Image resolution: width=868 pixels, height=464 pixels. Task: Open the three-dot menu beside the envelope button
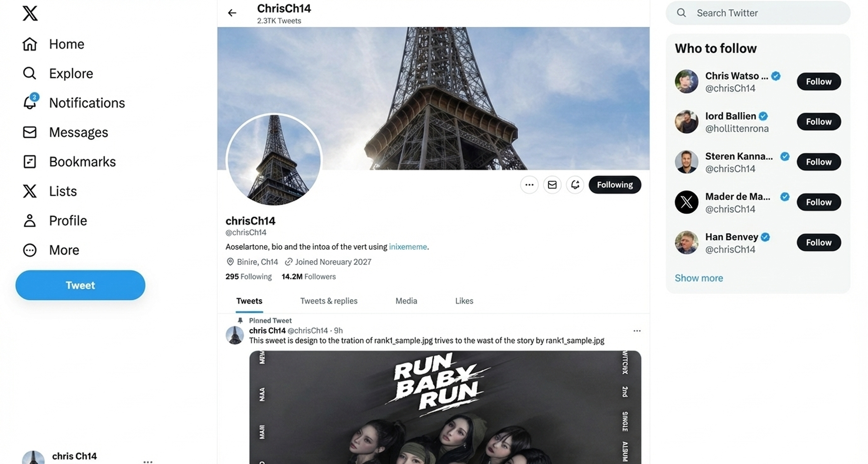coord(529,185)
